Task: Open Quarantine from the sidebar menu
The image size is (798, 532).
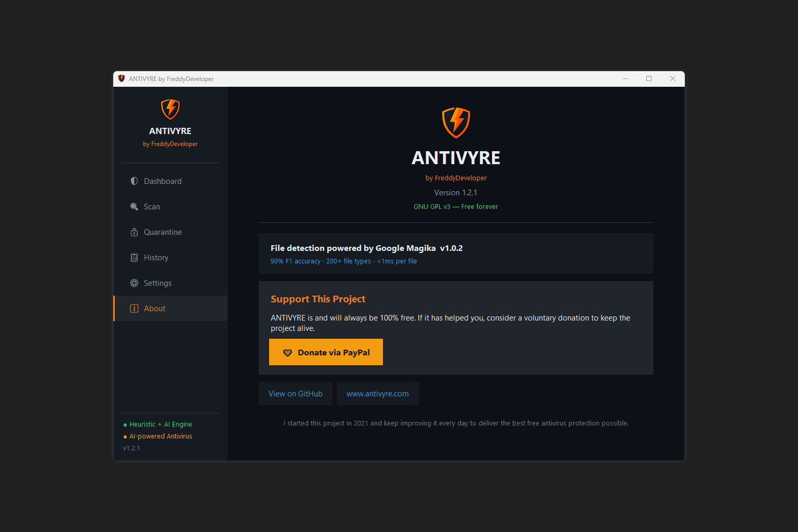Action: coord(163,232)
